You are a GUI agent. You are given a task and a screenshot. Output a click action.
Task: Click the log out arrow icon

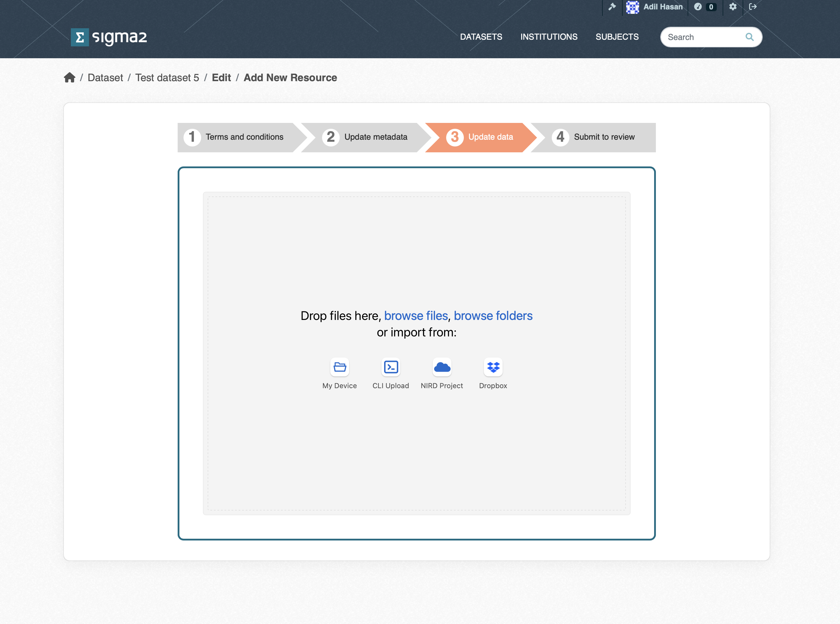pyautogui.click(x=753, y=6)
